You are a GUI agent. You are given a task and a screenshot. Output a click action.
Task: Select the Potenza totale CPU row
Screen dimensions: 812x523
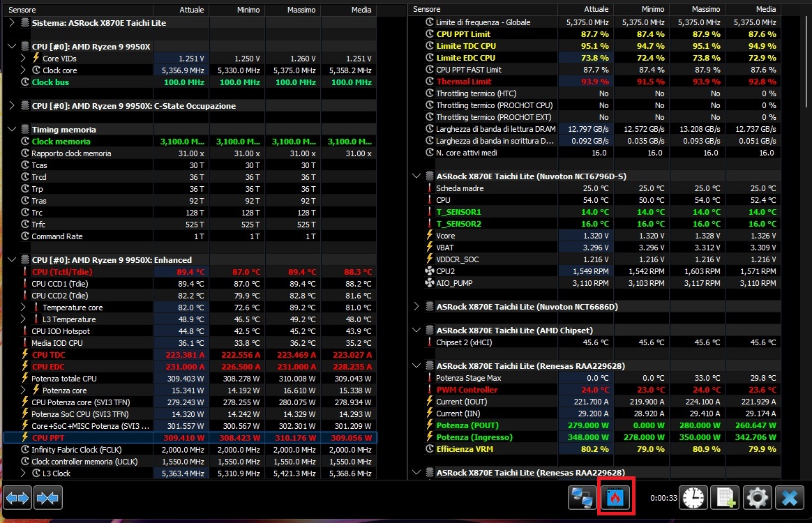(190, 379)
